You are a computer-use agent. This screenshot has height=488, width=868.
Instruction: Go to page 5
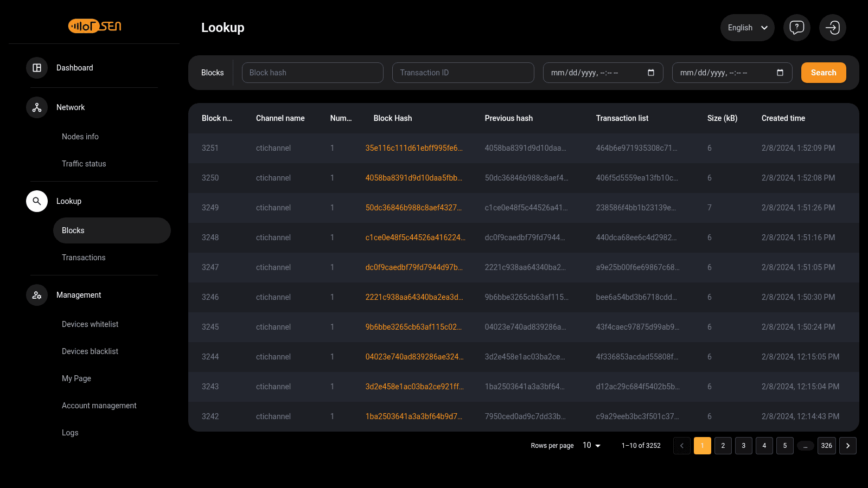pos(785,446)
